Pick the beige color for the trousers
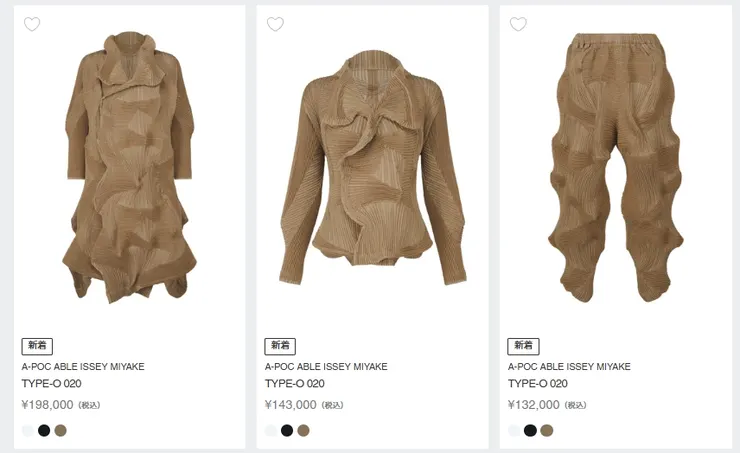The height and width of the screenshot is (453, 740). click(x=546, y=431)
